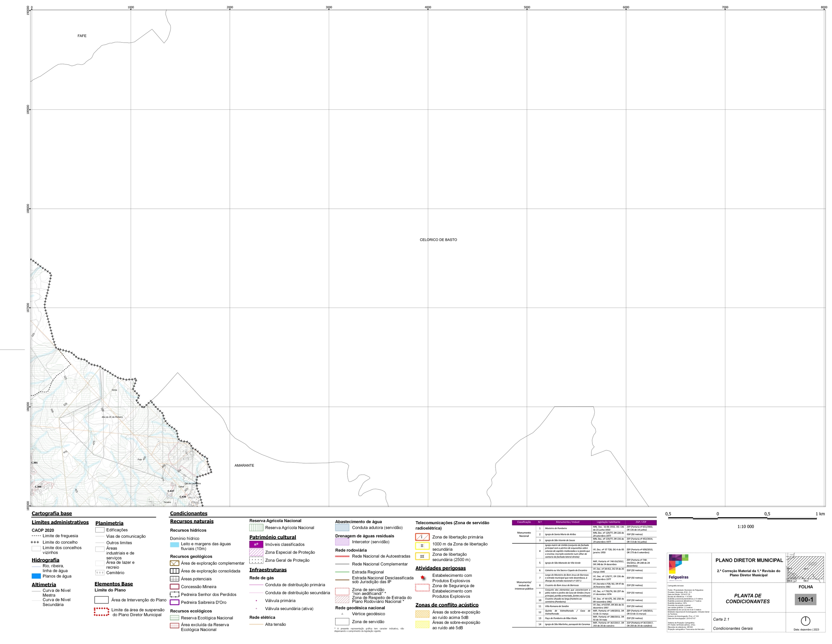Click the north arrow compass symbol
The height and width of the screenshot is (644, 832).
[x=805, y=621]
